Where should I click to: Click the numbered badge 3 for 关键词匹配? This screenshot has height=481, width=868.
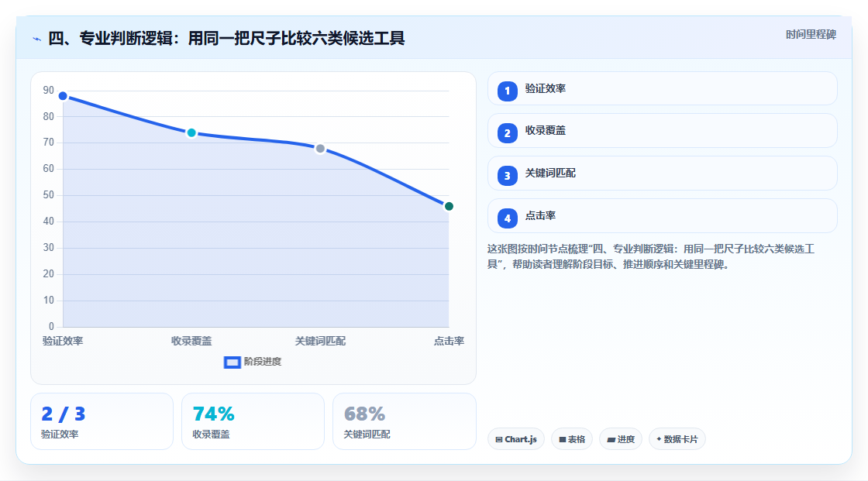tap(507, 176)
